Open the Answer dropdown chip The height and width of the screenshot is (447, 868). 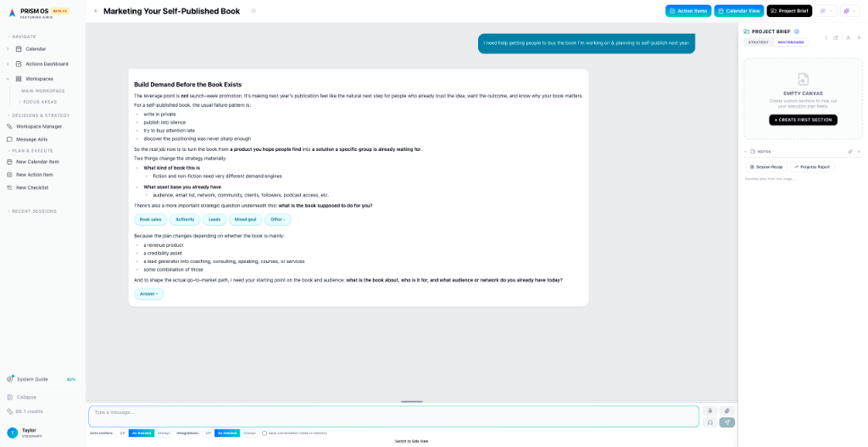(148, 293)
